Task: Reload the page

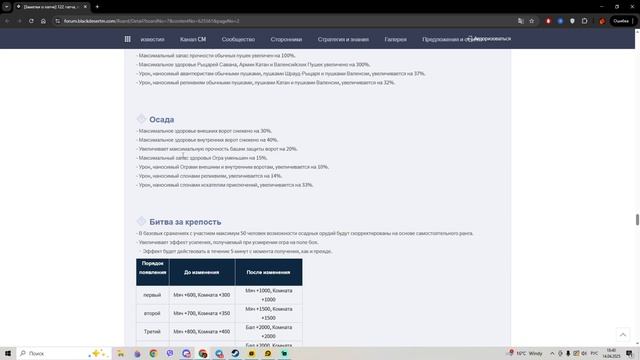Action: point(31,21)
